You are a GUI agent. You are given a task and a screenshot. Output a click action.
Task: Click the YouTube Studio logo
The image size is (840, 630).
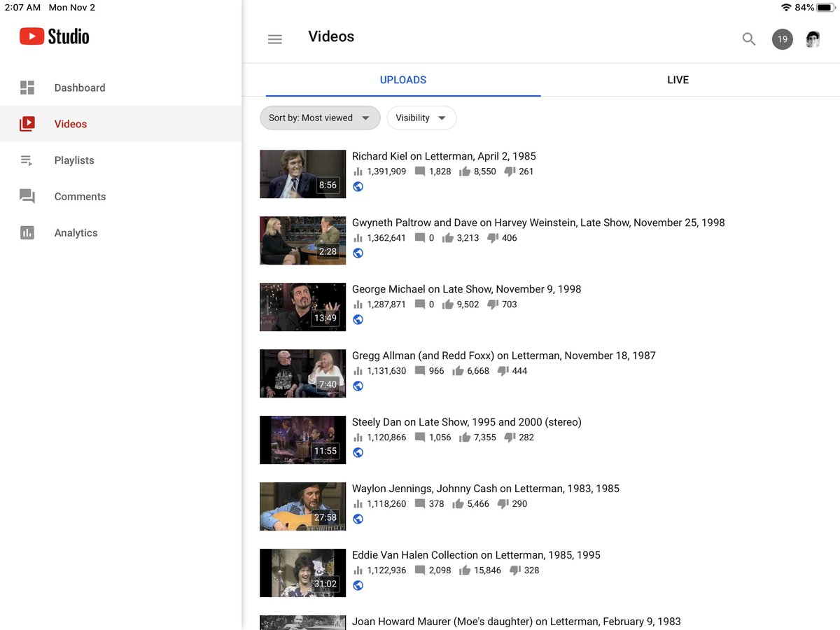[55, 36]
